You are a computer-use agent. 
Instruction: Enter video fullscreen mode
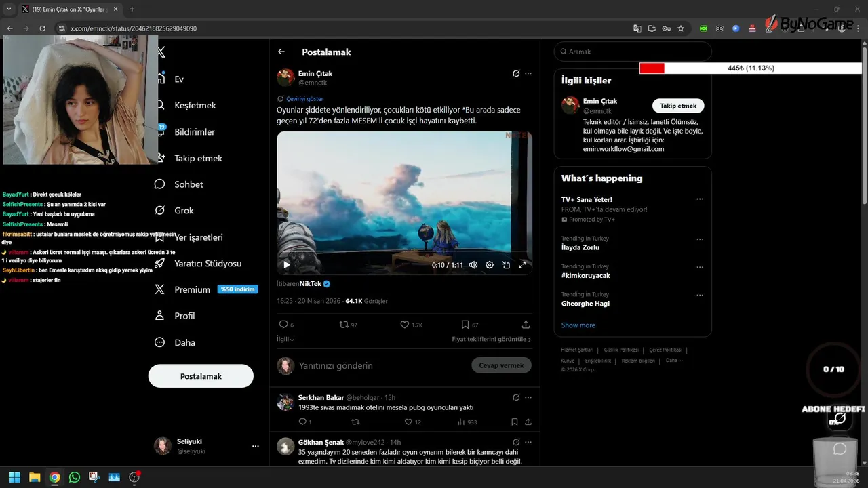(x=522, y=265)
